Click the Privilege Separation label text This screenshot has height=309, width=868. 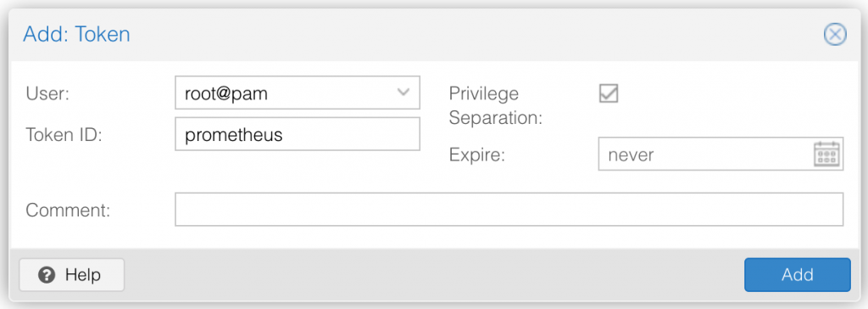(x=495, y=105)
